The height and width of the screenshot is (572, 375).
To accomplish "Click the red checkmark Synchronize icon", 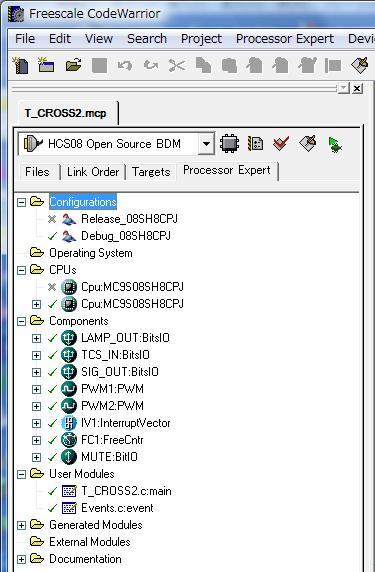I will pos(281,143).
